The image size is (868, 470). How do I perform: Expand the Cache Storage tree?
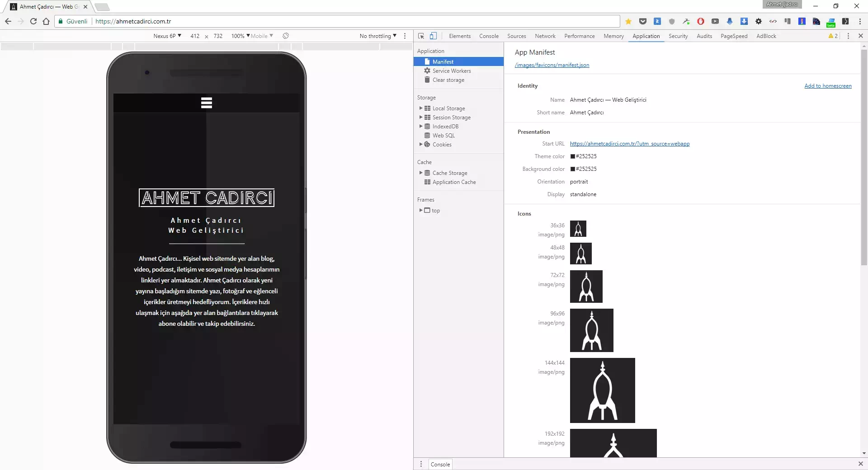(x=421, y=173)
